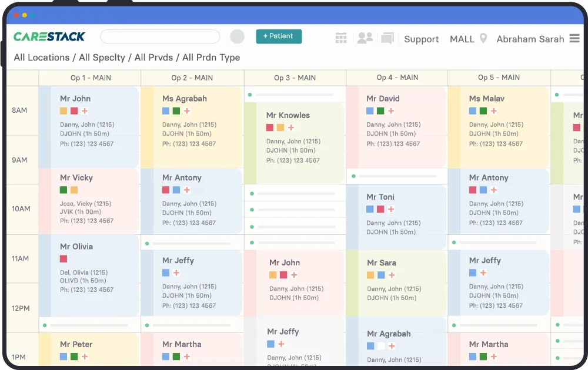
Task: Click the round gray button beside search
Action: [x=237, y=37]
